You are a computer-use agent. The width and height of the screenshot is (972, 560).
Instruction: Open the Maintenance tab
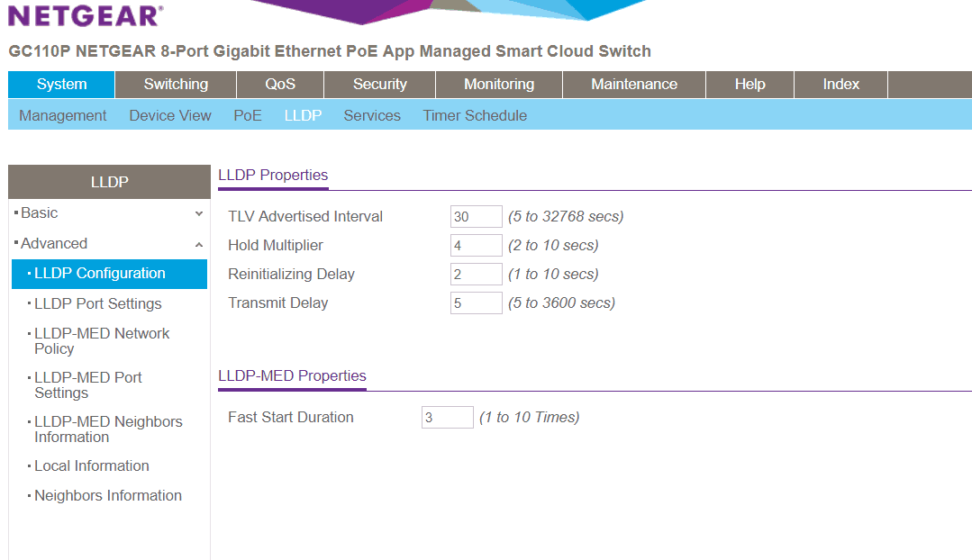click(x=633, y=85)
